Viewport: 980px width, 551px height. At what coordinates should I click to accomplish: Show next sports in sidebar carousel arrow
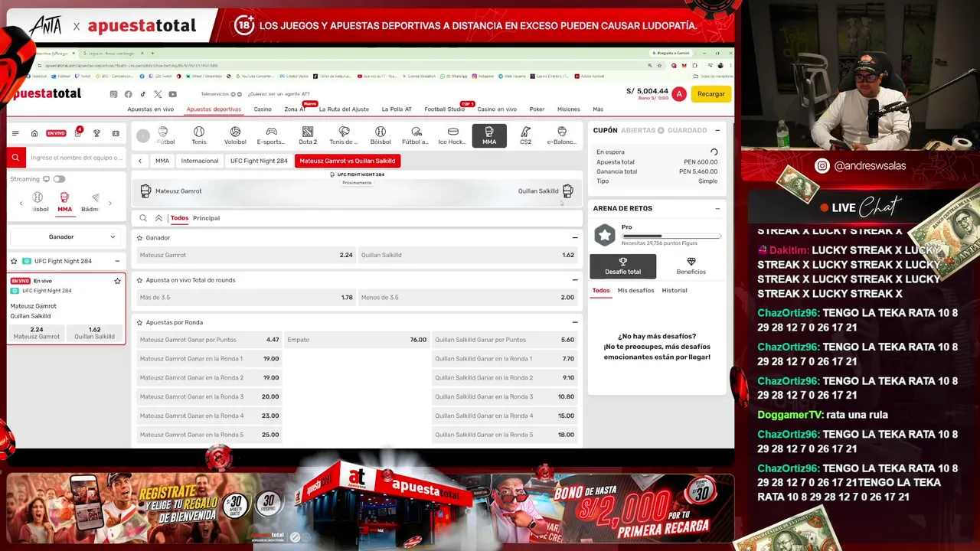110,203
